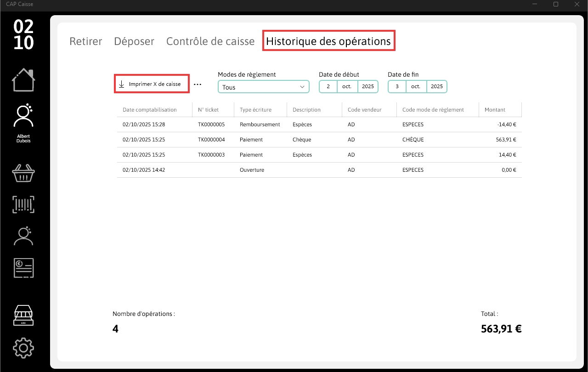The height and width of the screenshot is (372, 588).
Task: Sort by Type écriture column header
Action: click(260, 110)
